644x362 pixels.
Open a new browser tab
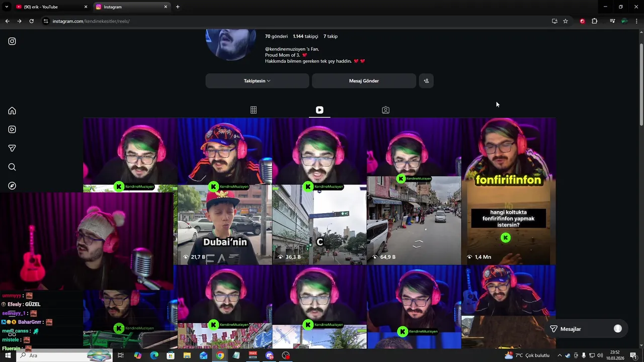178,7
